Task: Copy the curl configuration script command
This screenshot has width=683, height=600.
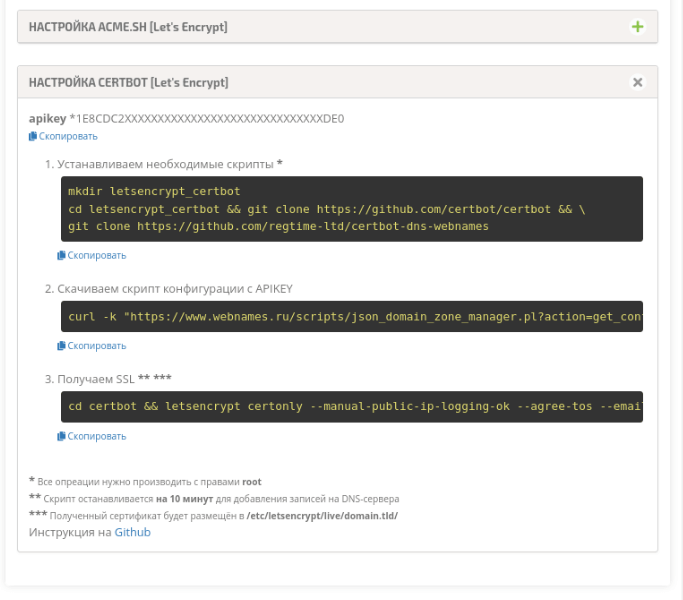Action: coord(96,346)
